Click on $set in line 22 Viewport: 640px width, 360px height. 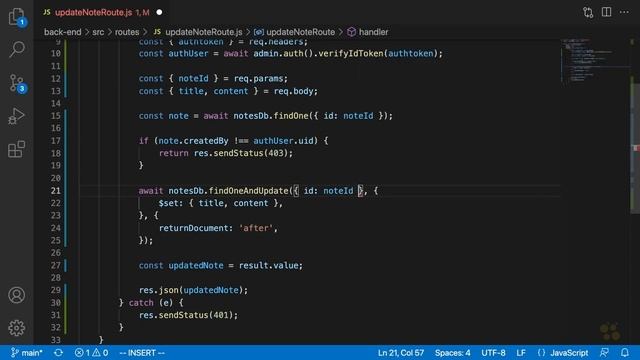point(169,203)
